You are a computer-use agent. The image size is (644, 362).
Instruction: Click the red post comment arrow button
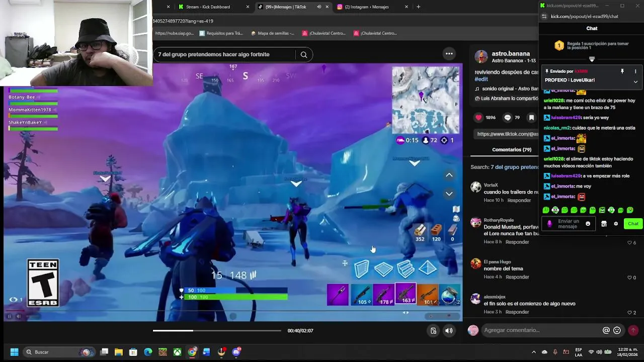[x=633, y=330]
